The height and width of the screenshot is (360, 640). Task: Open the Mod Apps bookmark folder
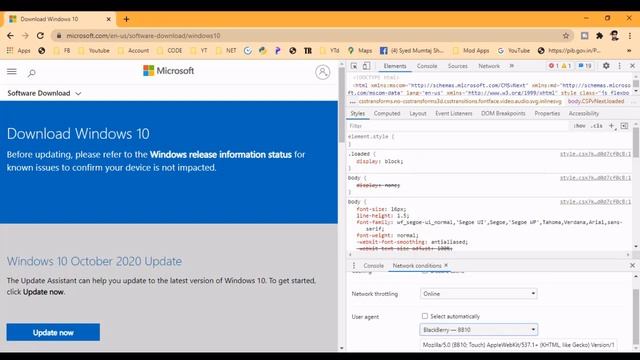(x=471, y=51)
